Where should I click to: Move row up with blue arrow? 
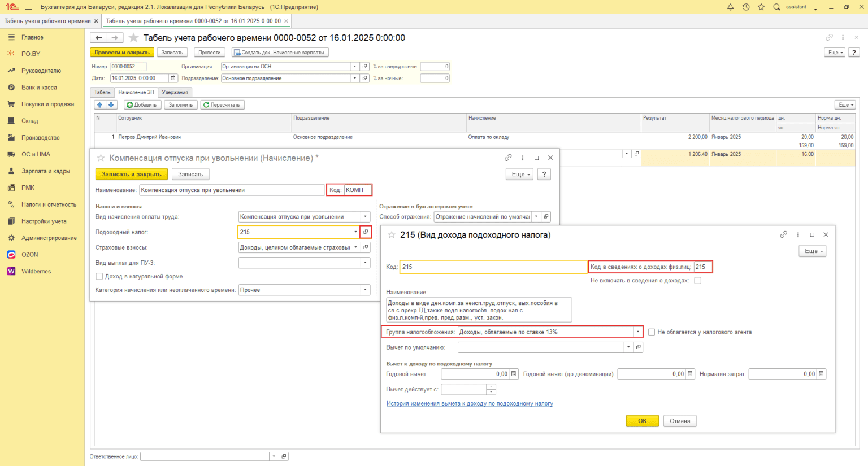tap(100, 105)
